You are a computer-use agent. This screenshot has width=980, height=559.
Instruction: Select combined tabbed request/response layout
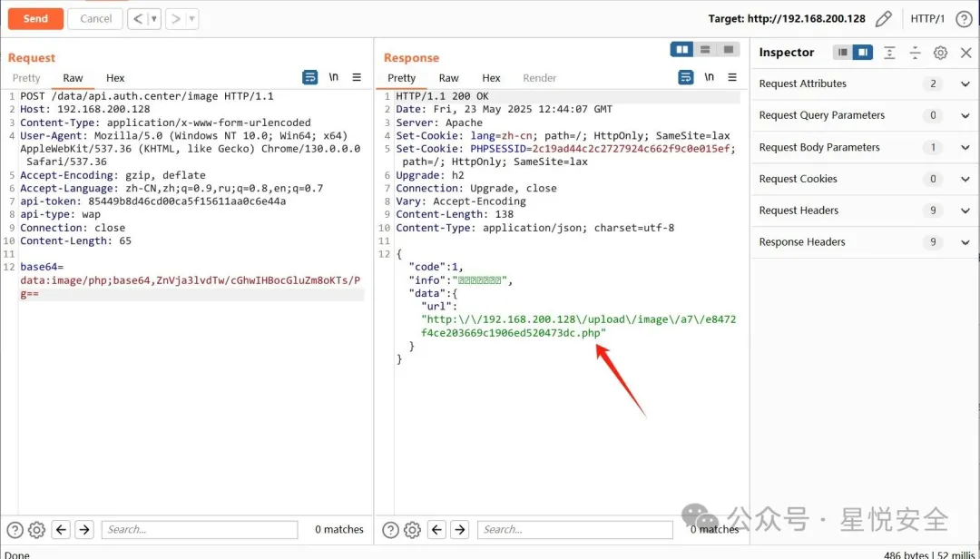728,49
